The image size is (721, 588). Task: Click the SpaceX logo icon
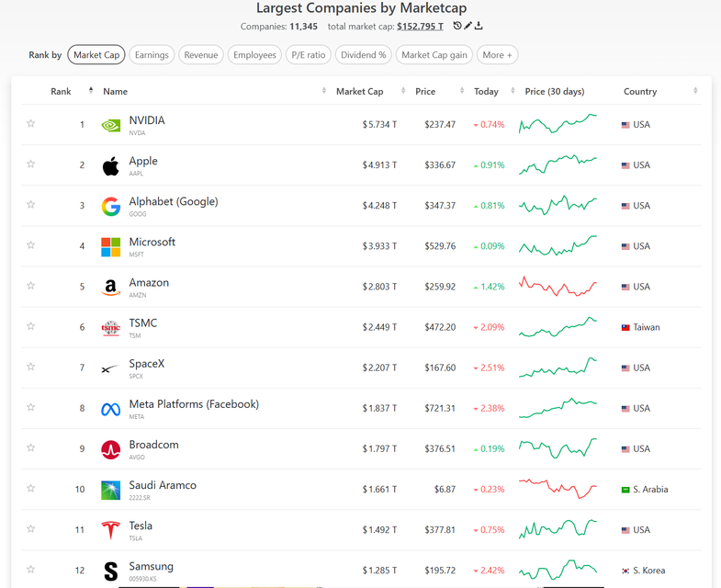tap(110, 368)
